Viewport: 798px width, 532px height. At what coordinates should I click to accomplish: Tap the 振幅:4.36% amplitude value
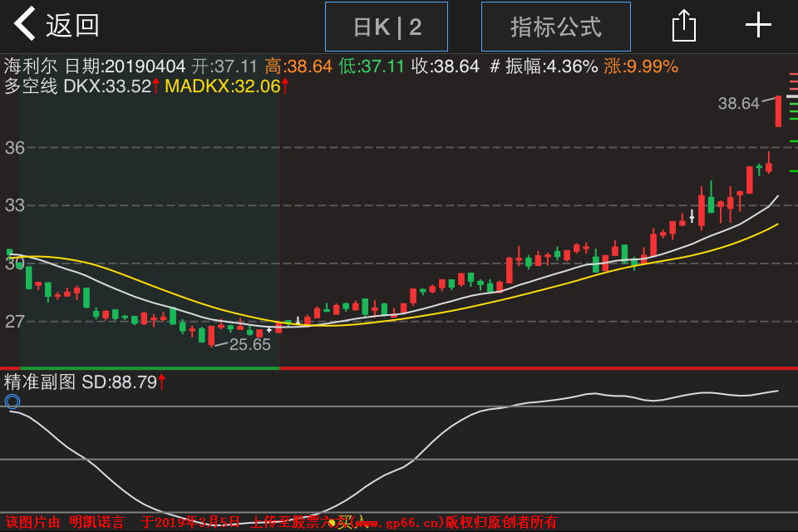[551, 66]
